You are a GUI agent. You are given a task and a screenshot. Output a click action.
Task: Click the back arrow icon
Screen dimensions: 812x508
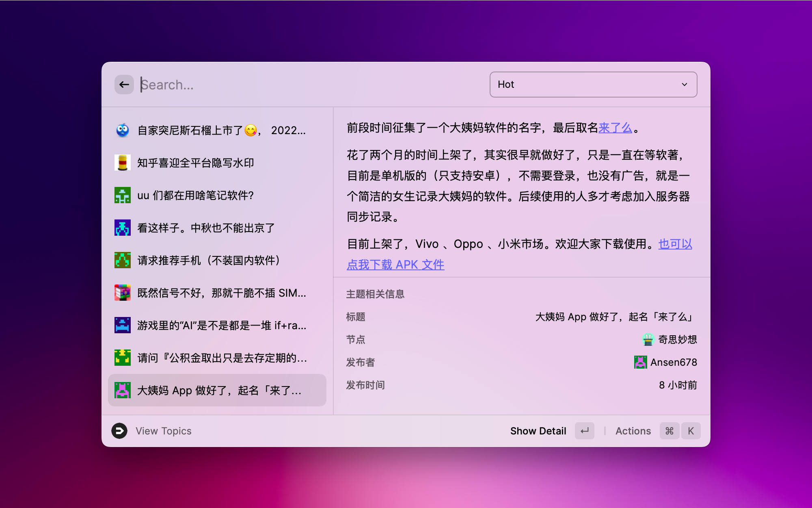pyautogui.click(x=124, y=84)
